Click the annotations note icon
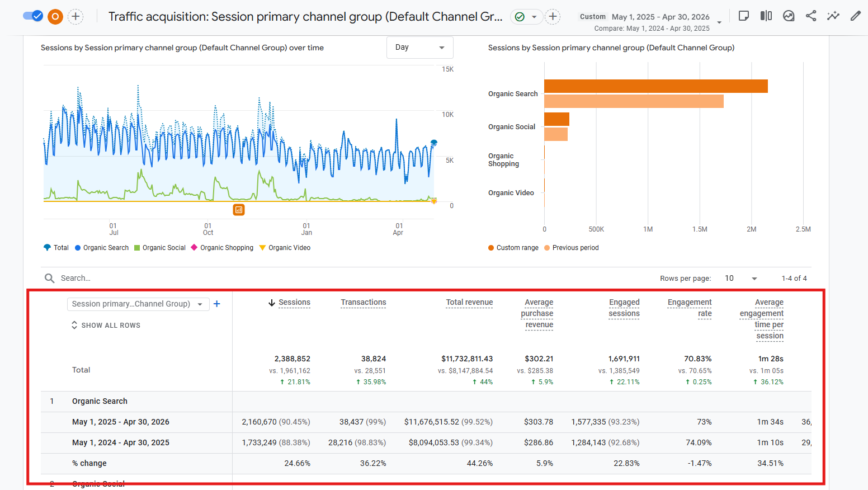 (x=744, y=16)
